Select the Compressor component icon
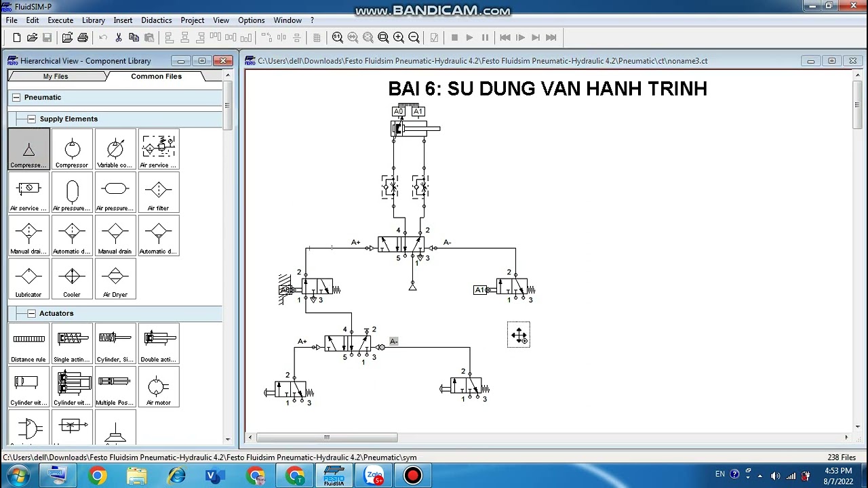 pyautogui.click(x=72, y=149)
